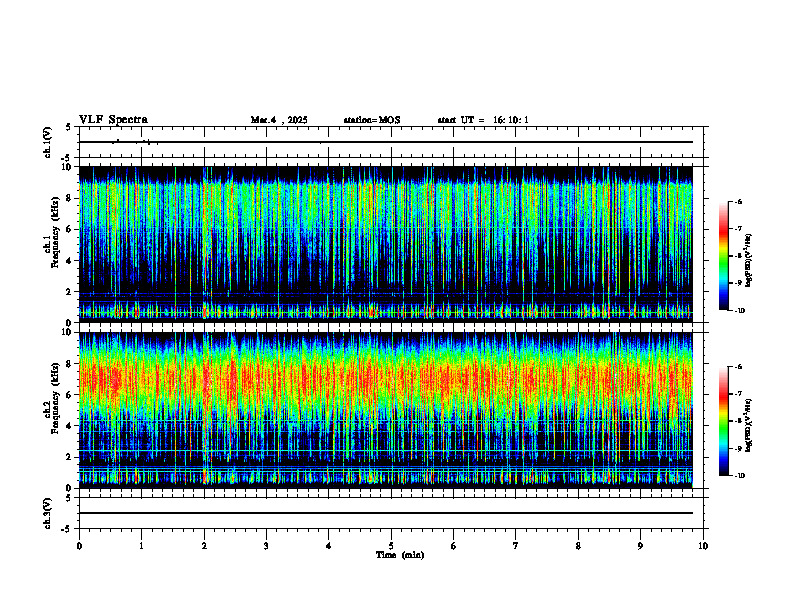Click time axis tick label '0'
This screenshot has width=792, height=612.
[79, 546]
